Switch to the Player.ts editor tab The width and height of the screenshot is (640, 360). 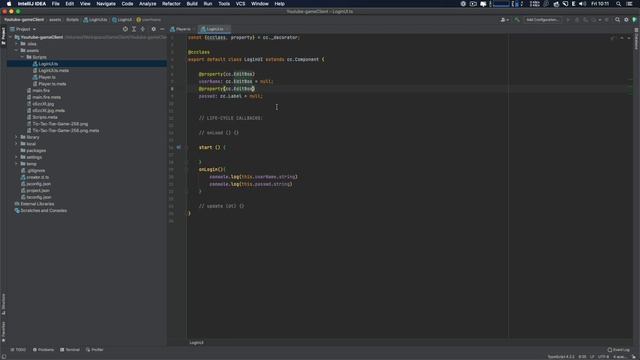tap(182, 29)
